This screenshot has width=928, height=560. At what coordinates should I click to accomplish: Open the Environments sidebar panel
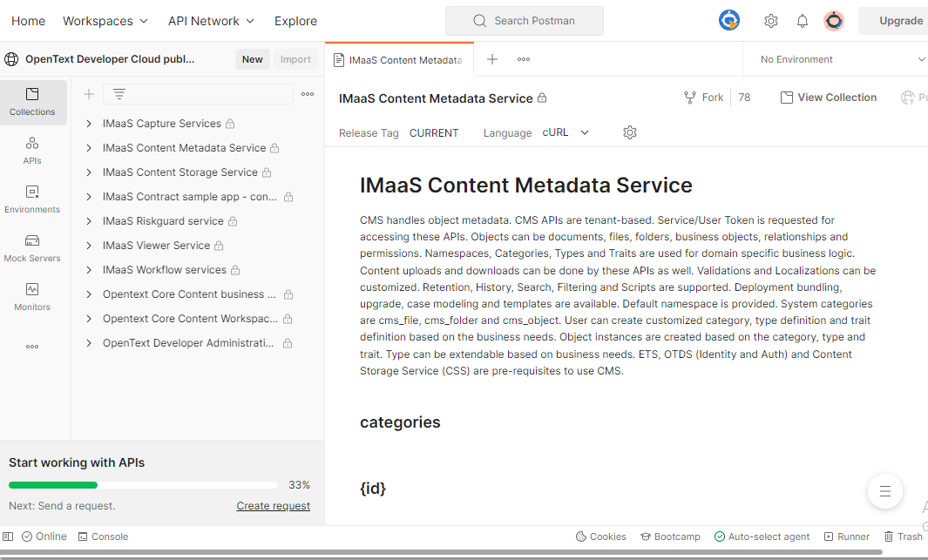pyautogui.click(x=32, y=199)
